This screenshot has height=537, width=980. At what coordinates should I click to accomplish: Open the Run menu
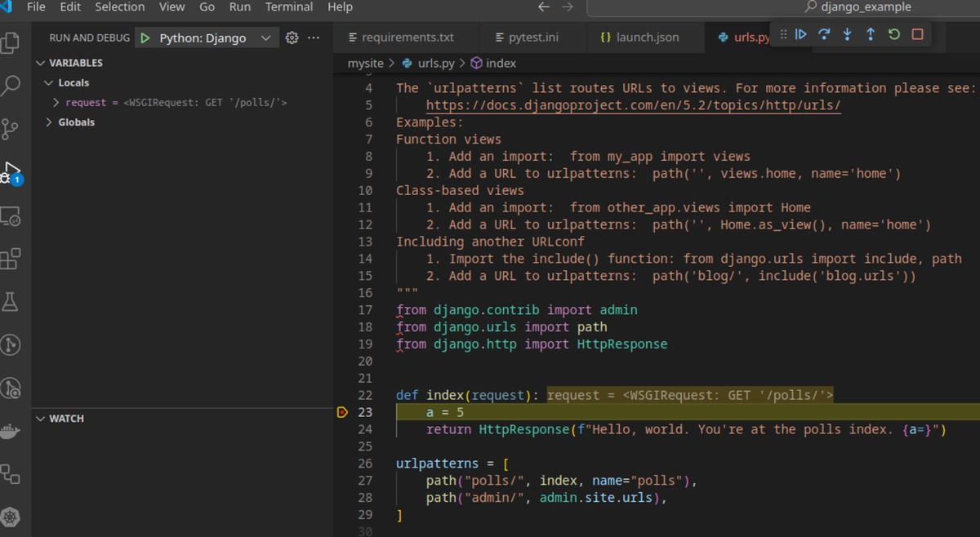[239, 7]
